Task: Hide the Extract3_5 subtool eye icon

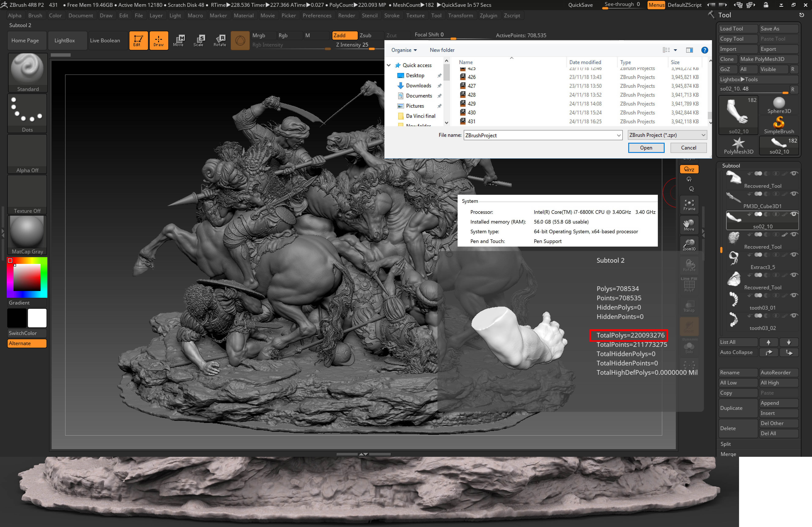Action: coord(794,255)
